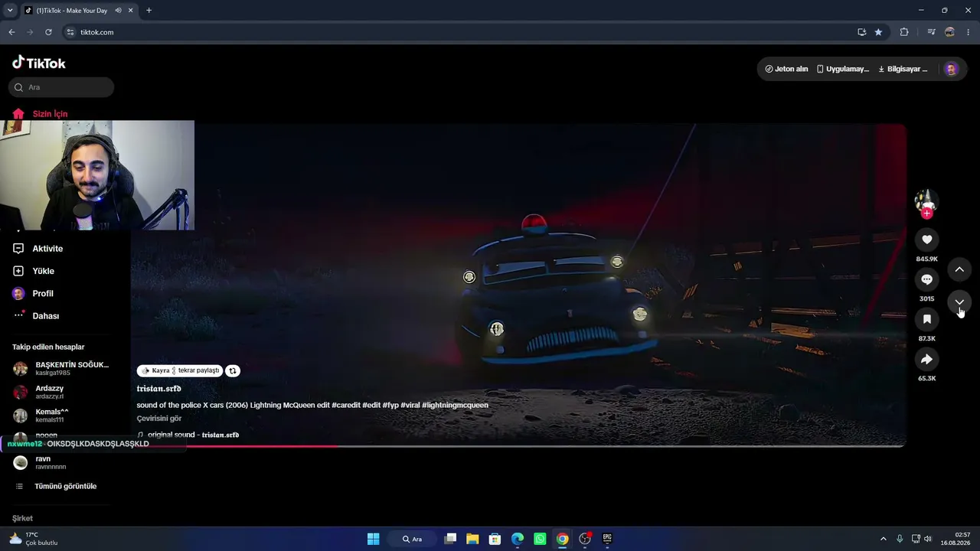Open Epic Games Launcher from taskbar
This screenshot has width=980, height=551.
tap(607, 539)
